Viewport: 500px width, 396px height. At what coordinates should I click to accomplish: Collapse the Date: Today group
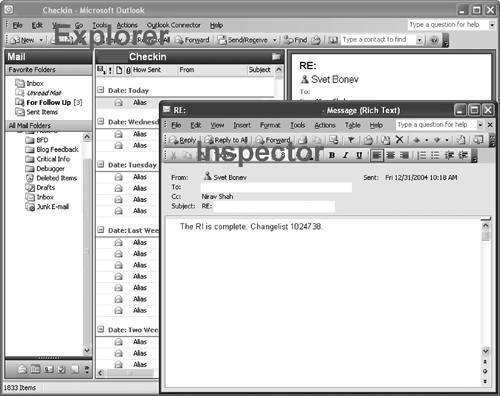(100, 90)
